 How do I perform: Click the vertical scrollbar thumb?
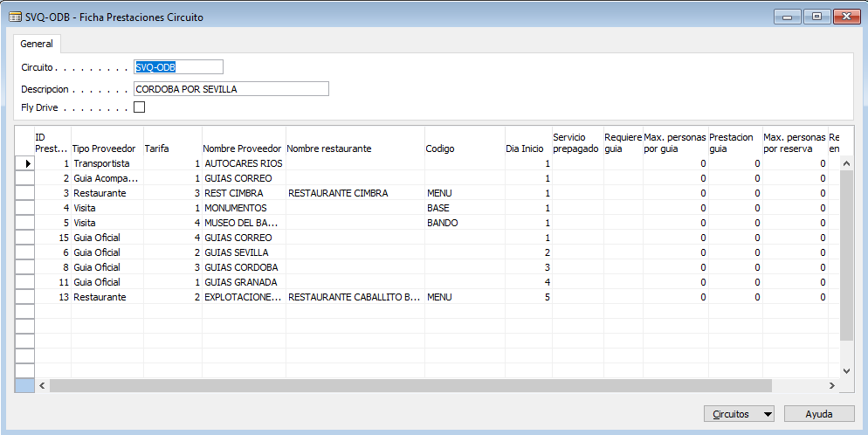846,255
